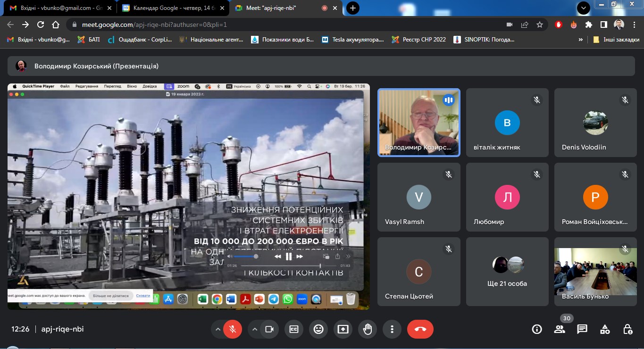Open the Національне агент... bookmark
Image resolution: width=644 pixels, height=349 pixels.
[211, 40]
